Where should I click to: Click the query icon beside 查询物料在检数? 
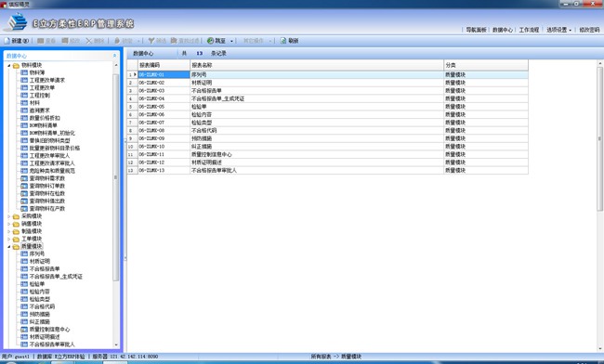click(x=24, y=193)
